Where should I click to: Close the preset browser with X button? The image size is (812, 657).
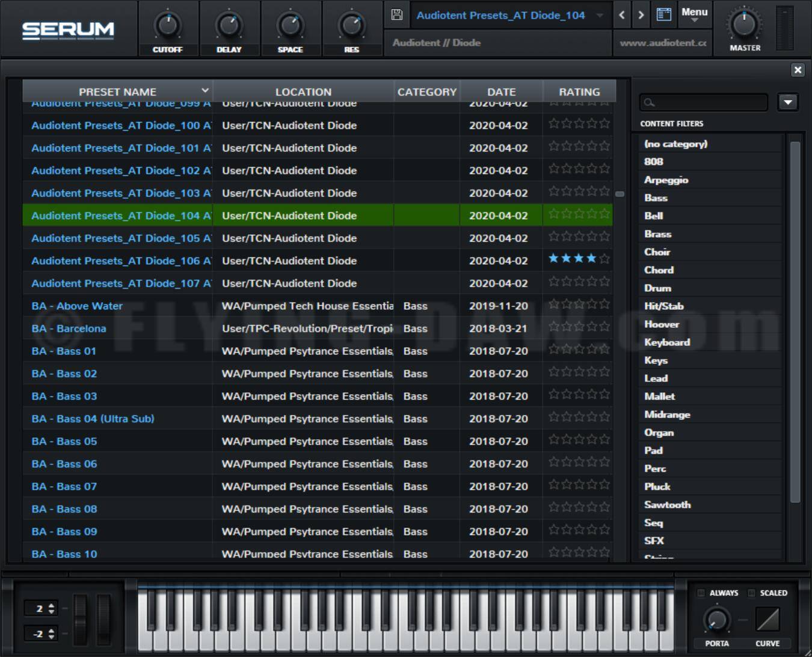[798, 70]
